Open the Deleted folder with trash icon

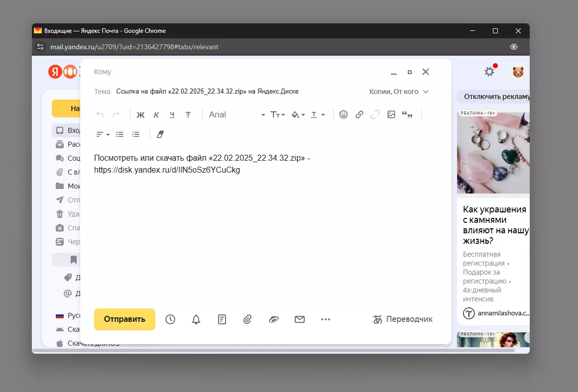coord(60,214)
